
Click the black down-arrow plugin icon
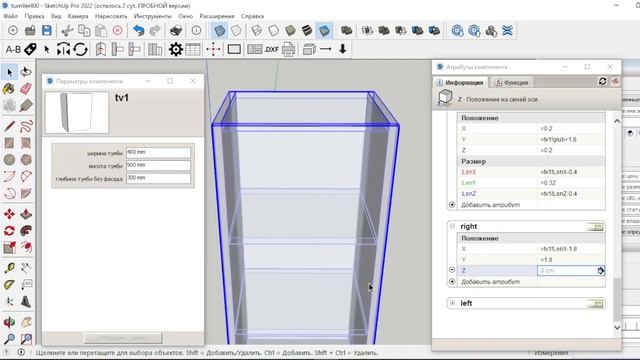(x=342, y=49)
